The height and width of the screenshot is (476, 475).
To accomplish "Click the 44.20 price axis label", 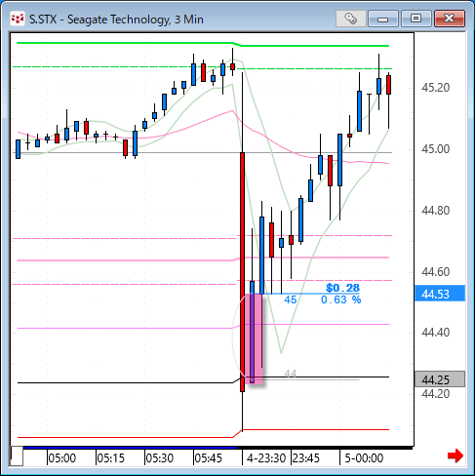I will [435, 394].
